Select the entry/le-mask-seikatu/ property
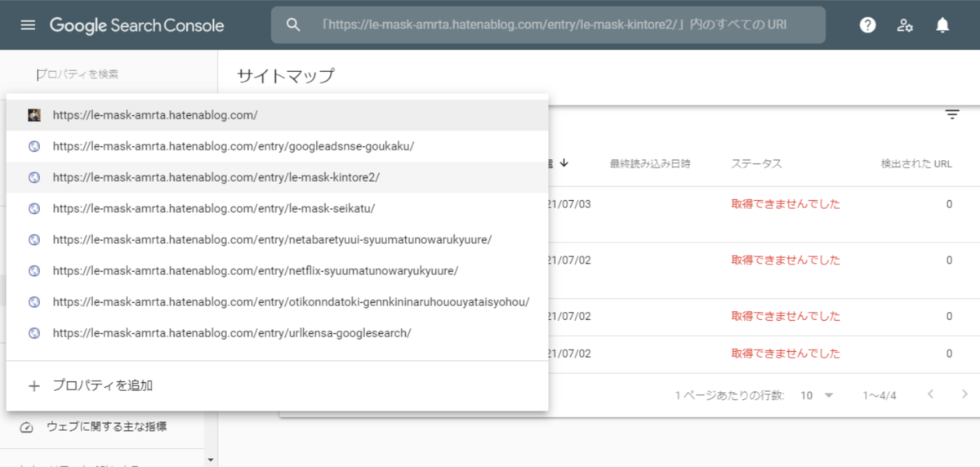Image resolution: width=980 pixels, height=467 pixels. (x=277, y=208)
